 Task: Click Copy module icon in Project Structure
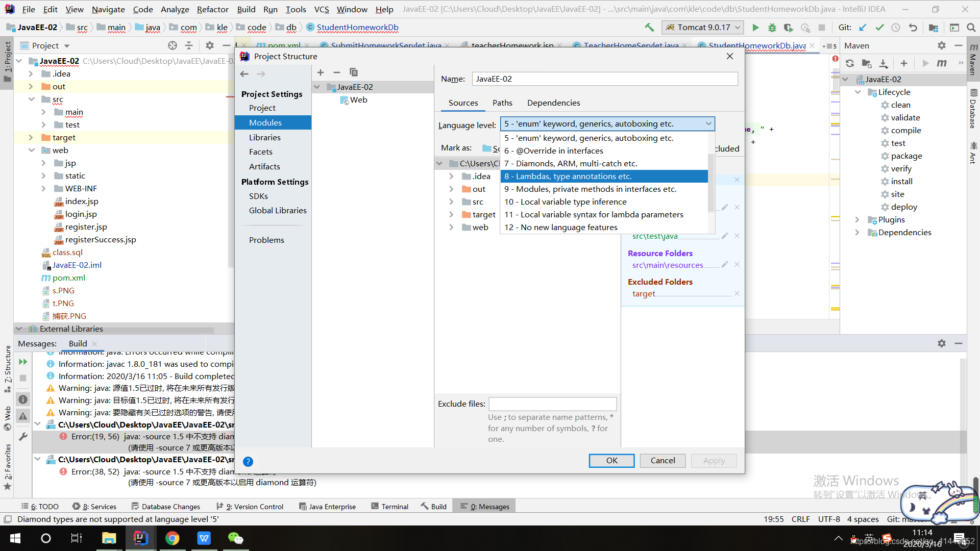point(354,72)
